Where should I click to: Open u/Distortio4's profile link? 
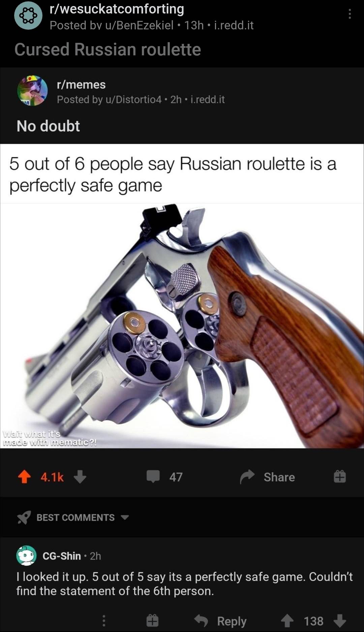point(133,100)
